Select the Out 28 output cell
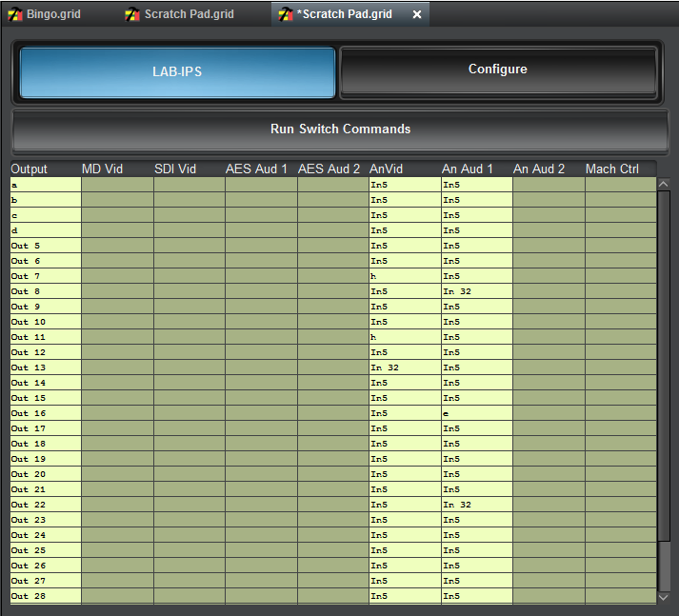The image size is (679, 616). tap(46, 596)
